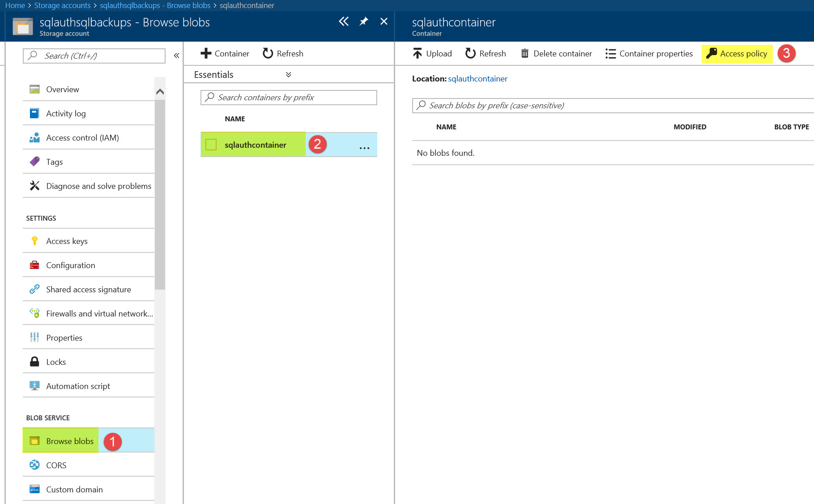
Task: Open the sqlauthcontainer location link
Action: pyautogui.click(x=477, y=78)
